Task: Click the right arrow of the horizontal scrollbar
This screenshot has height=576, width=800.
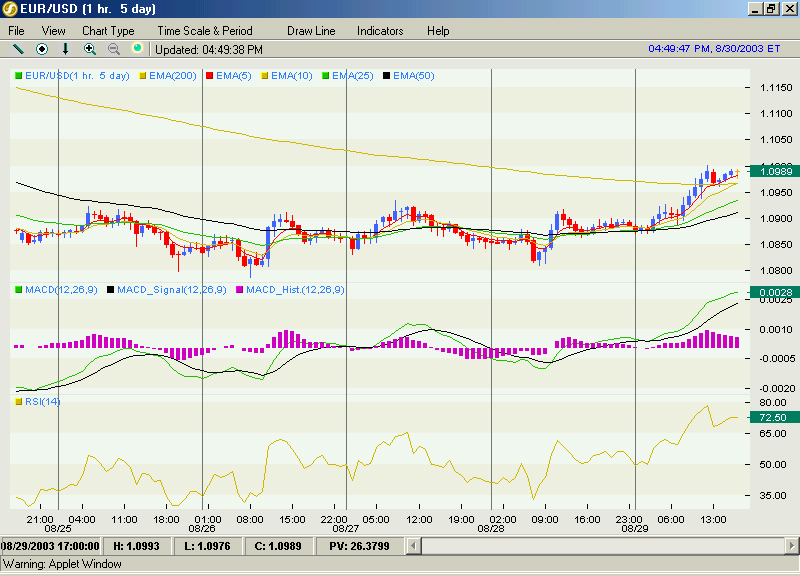Action: pyautogui.click(x=792, y=546)
